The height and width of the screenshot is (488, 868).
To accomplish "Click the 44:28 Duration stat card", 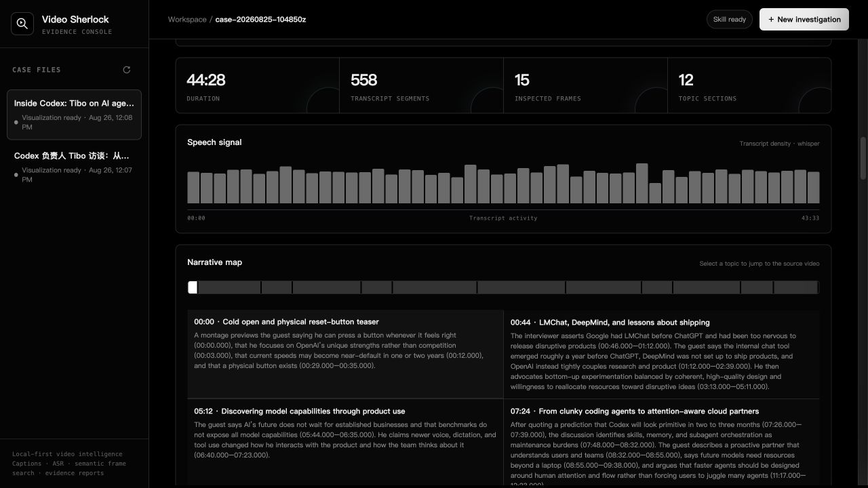I will pyautogui.click(x=258, y=85).
